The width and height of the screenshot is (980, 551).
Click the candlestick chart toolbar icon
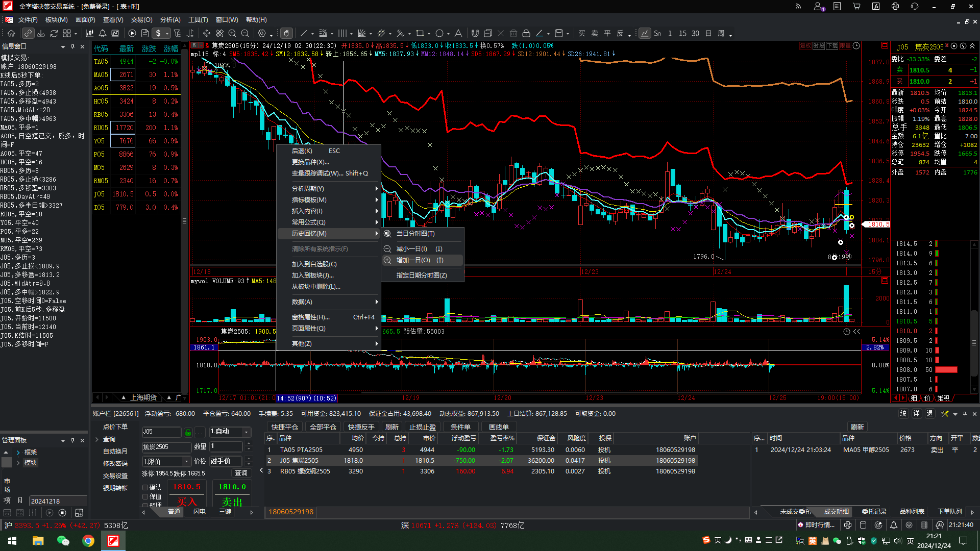tap(90, 33)
